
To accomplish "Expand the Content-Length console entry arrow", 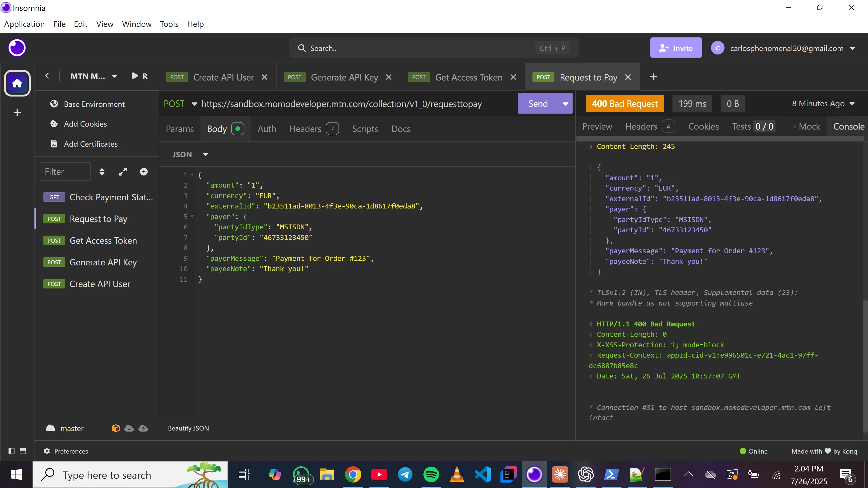I will tap(591, 146).
